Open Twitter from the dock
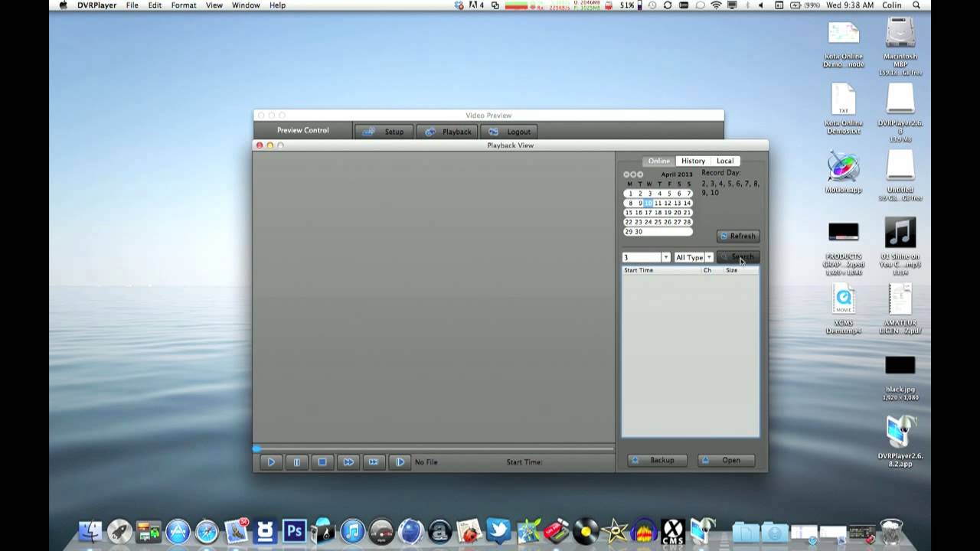The height and width of the screenshot is (551, 980). click(498, 531)
